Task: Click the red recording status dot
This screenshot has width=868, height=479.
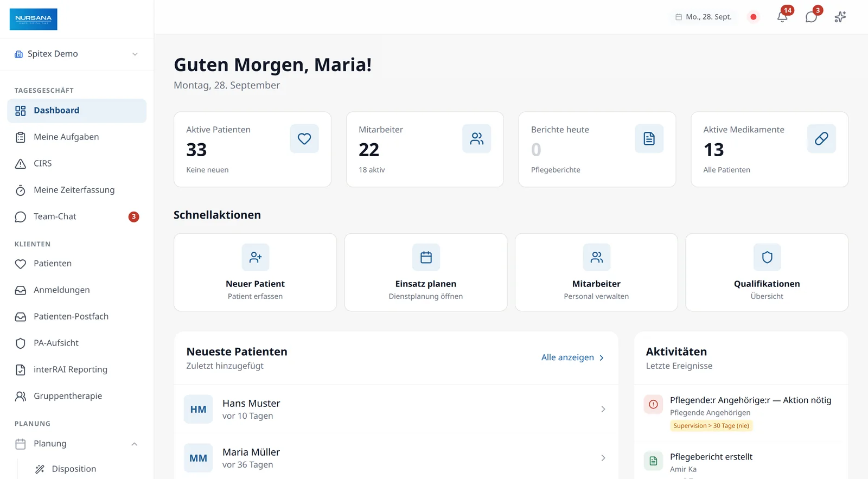Action: click(753, 17)
